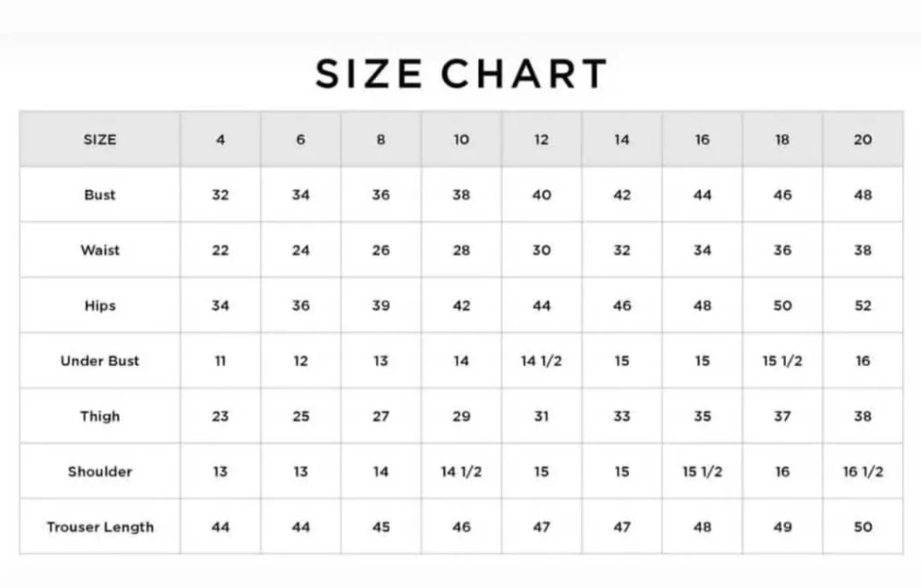
Task: Click the Hips row label
Action: click(x=100, y=306)
